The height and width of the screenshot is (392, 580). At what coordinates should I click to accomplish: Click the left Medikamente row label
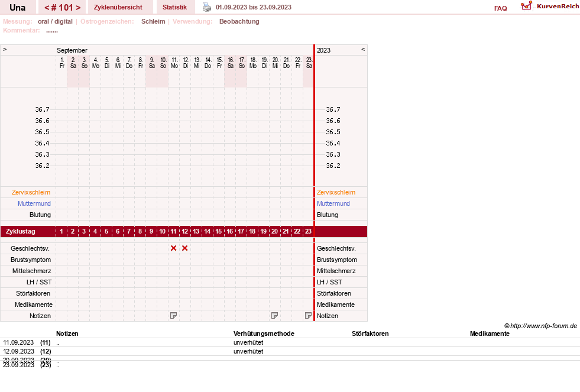click(x=34, y=304)
